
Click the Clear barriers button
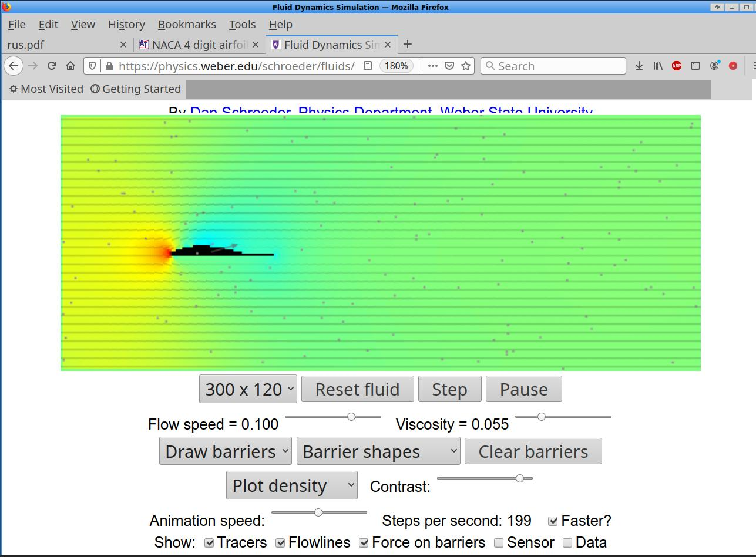[533, 451]
